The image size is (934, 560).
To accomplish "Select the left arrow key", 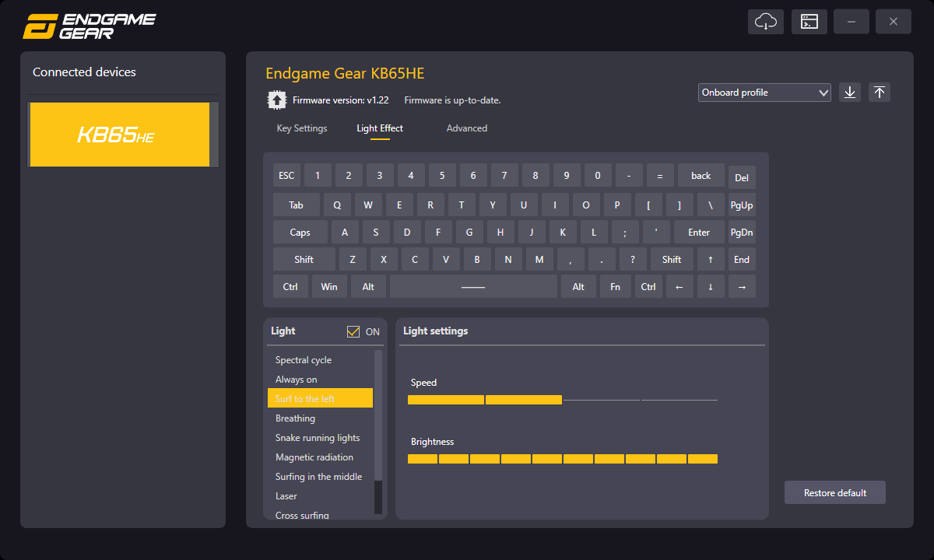I will [x=679, y=287].
